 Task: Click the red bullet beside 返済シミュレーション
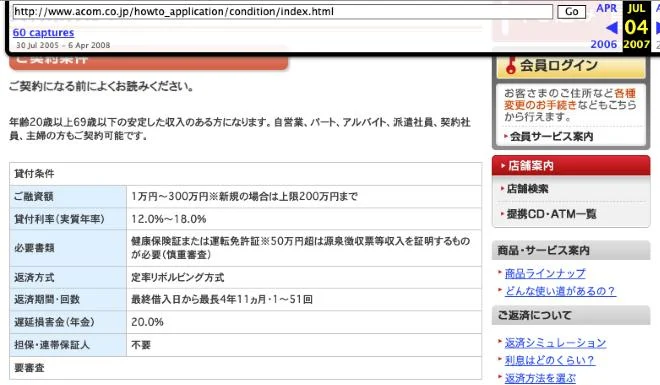coord(500,342)
